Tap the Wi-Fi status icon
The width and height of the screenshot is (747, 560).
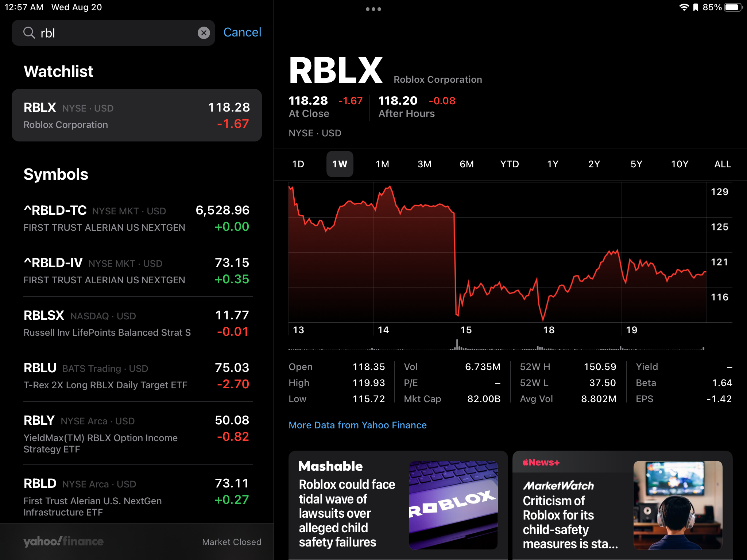point(684,7)
